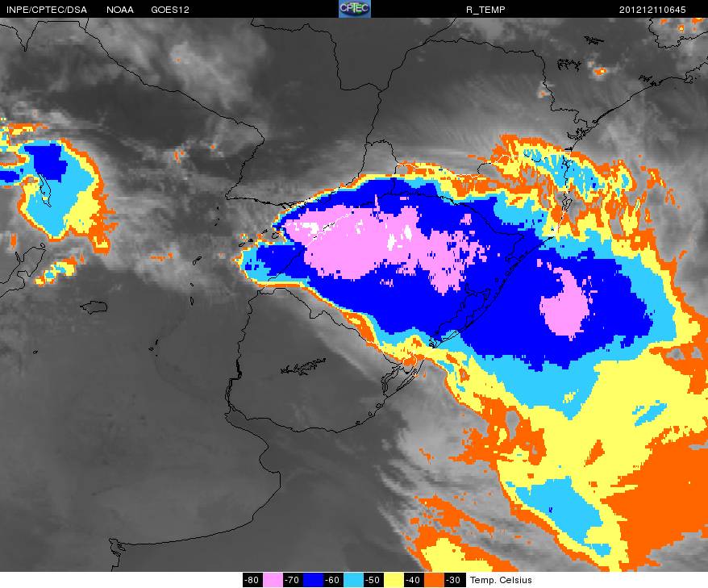
Task: Click the R_TEMP product label
Action: click(x=485, y=10)
